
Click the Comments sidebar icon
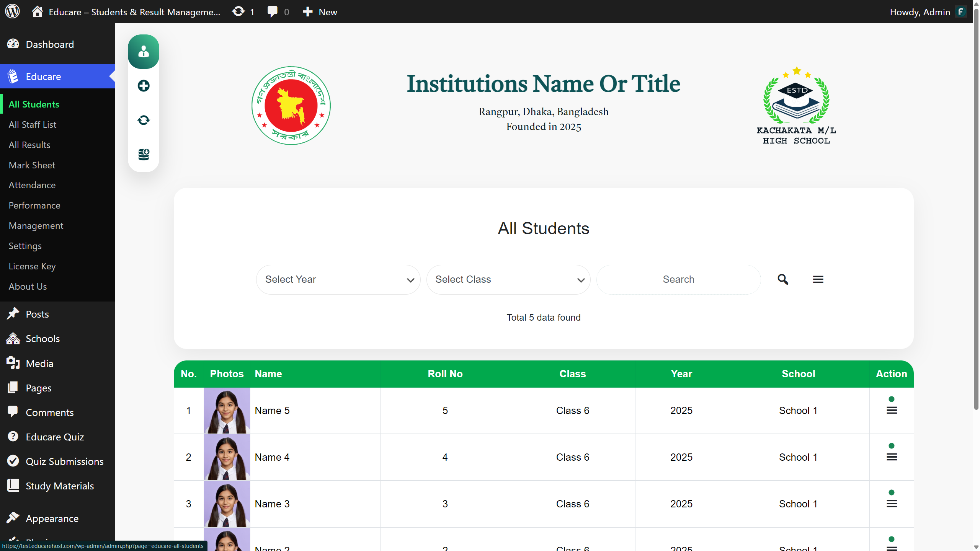[13, 412]
